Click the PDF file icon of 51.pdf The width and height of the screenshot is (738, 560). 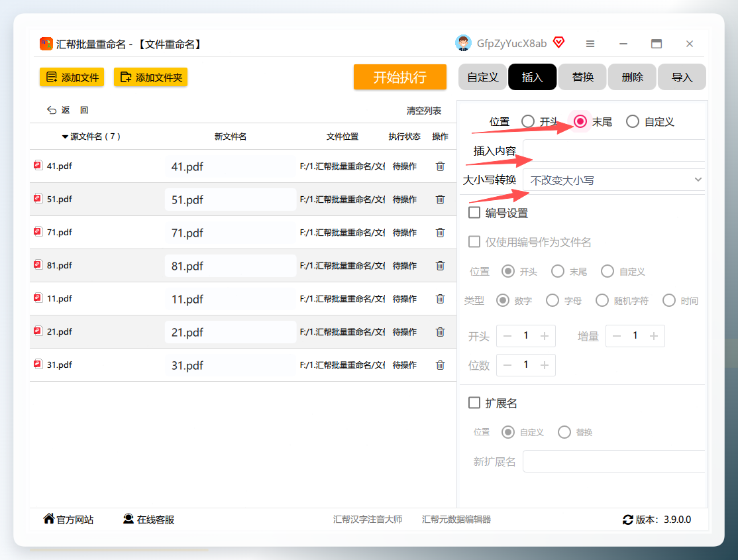(x=38, y=198)
